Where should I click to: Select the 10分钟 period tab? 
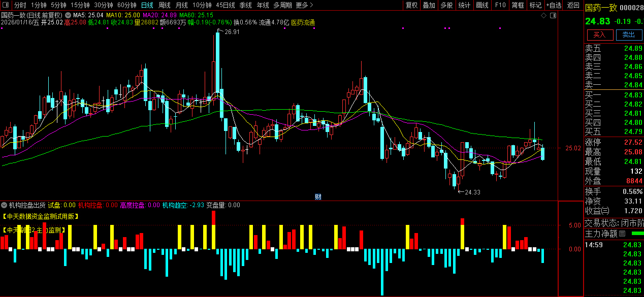coord(202,5)
